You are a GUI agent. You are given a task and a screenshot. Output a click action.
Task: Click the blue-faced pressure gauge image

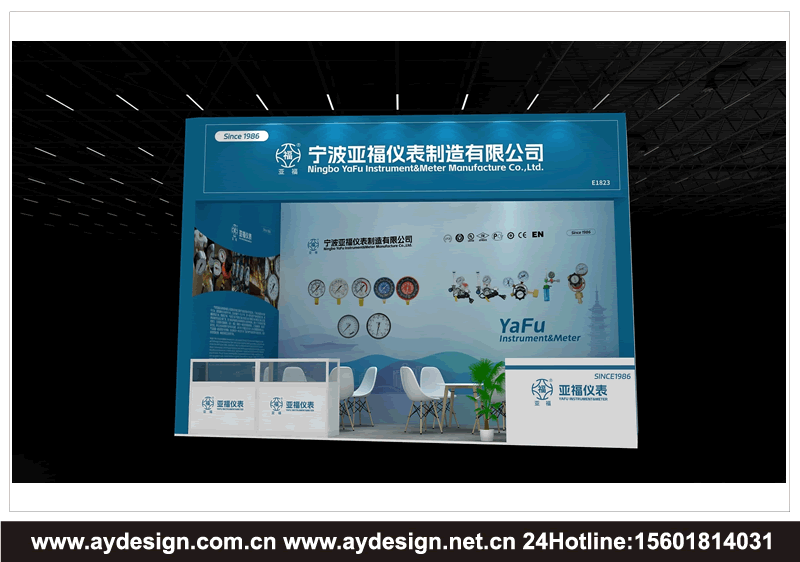click(384, 290)
